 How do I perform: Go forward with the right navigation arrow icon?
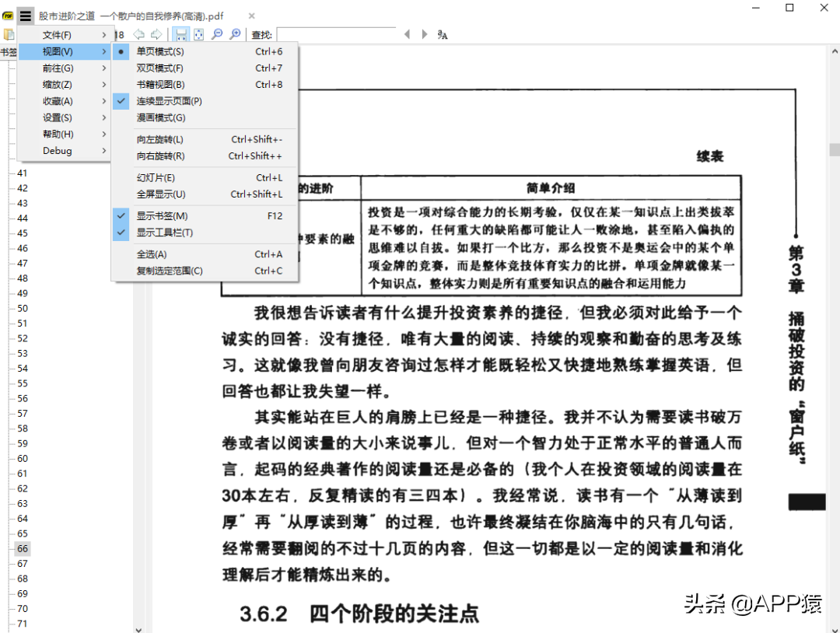point(158,34)
